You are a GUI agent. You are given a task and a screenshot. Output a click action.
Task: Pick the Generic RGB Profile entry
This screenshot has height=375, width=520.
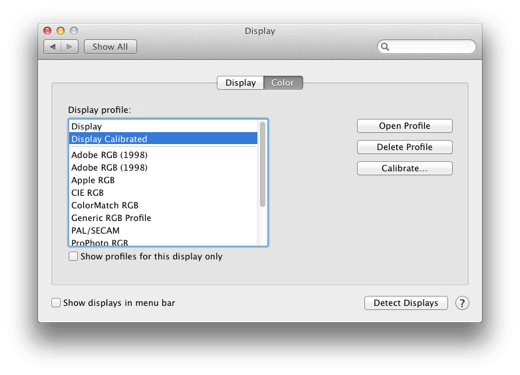[163, 218]
